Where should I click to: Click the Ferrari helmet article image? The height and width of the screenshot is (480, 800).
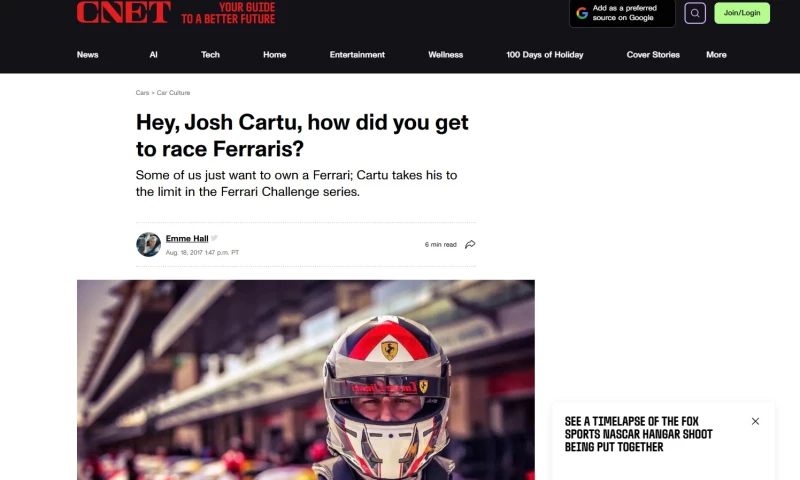306,380
